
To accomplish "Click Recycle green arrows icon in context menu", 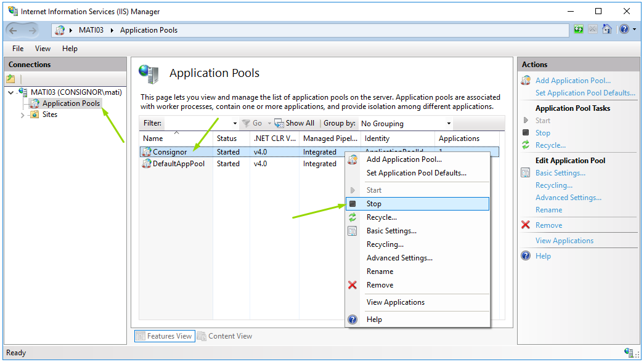I will click(x=353, y=217).
